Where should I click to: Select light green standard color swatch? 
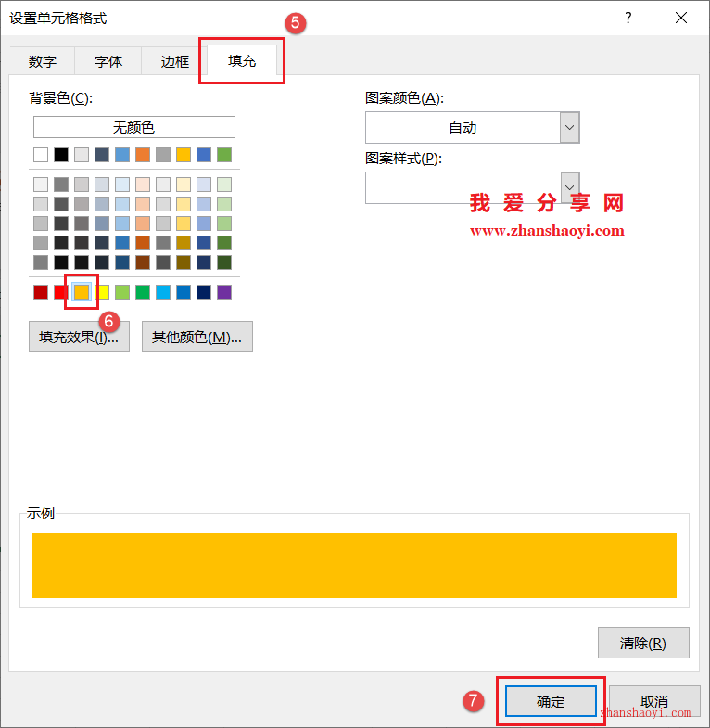tap(122, 292)
